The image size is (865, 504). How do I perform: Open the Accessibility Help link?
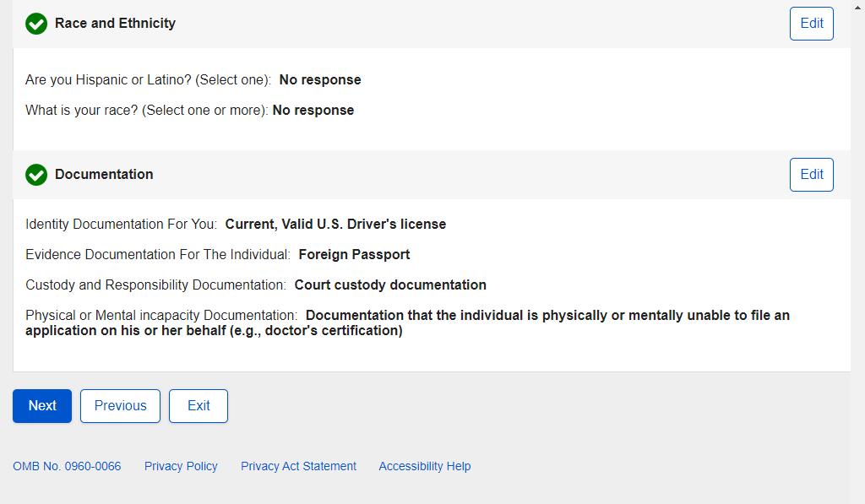pyautogui.click(x=424, y=466)
